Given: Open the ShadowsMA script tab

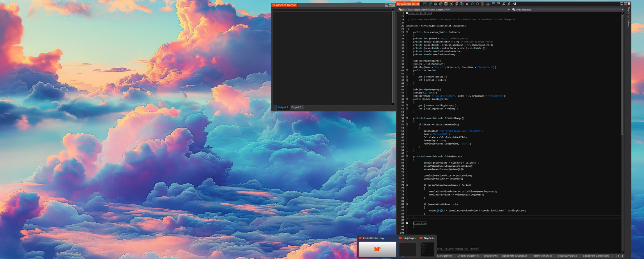Looking at the screenshot, I should (x=490, y=256).
